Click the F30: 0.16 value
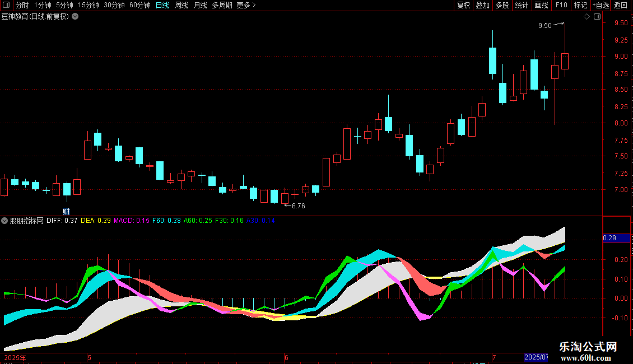Screen dimensions: 633x364 (x=229, y=221)
